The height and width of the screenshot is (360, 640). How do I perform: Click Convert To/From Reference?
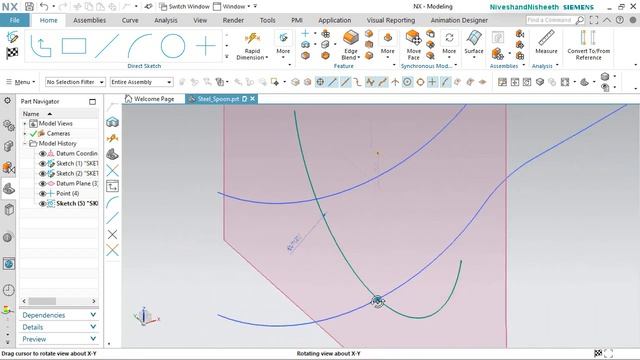pyautogui.click(x=588, y=45)
